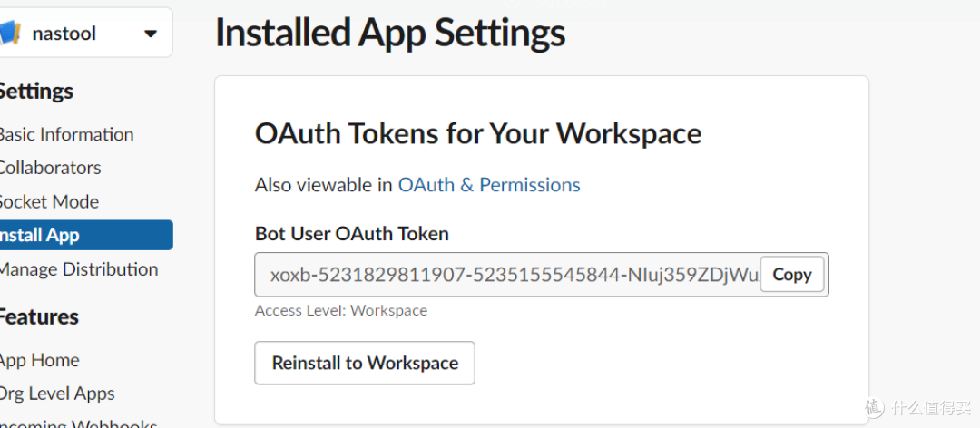Copy the Bot User OAuth Token

(791, 275)
